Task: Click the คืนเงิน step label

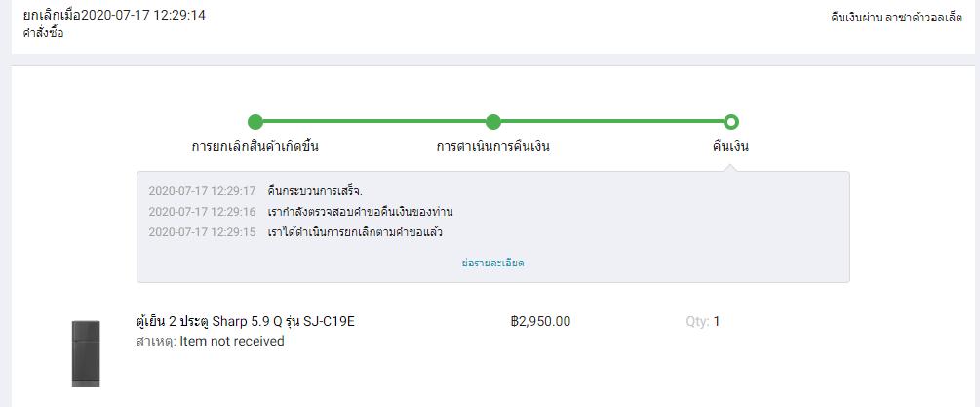Action: (731, 147)
